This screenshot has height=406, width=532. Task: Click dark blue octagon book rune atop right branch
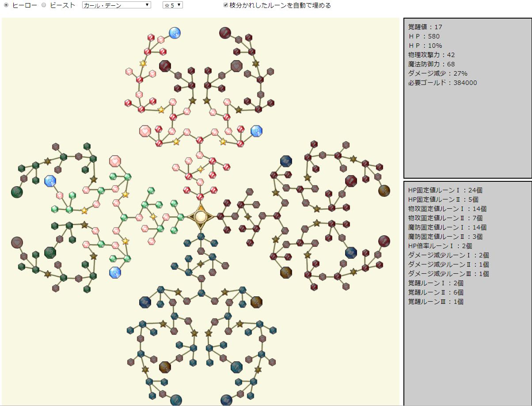tap(286, 161)
